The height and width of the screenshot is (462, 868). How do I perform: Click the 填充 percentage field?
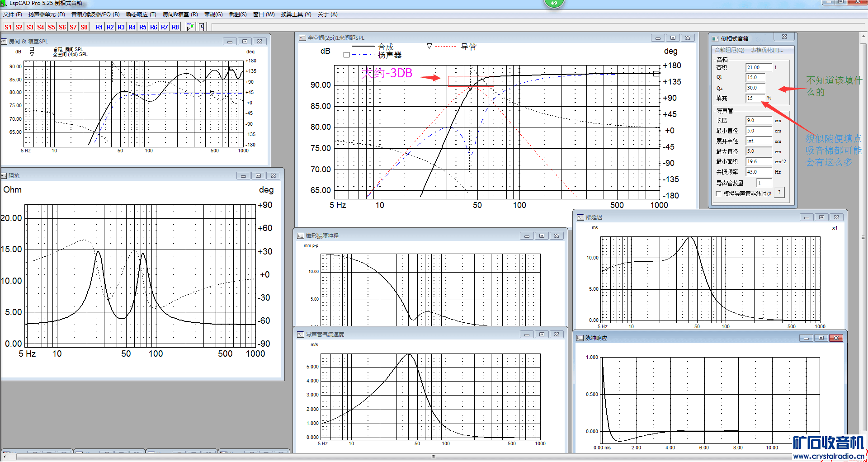(755, 98)
